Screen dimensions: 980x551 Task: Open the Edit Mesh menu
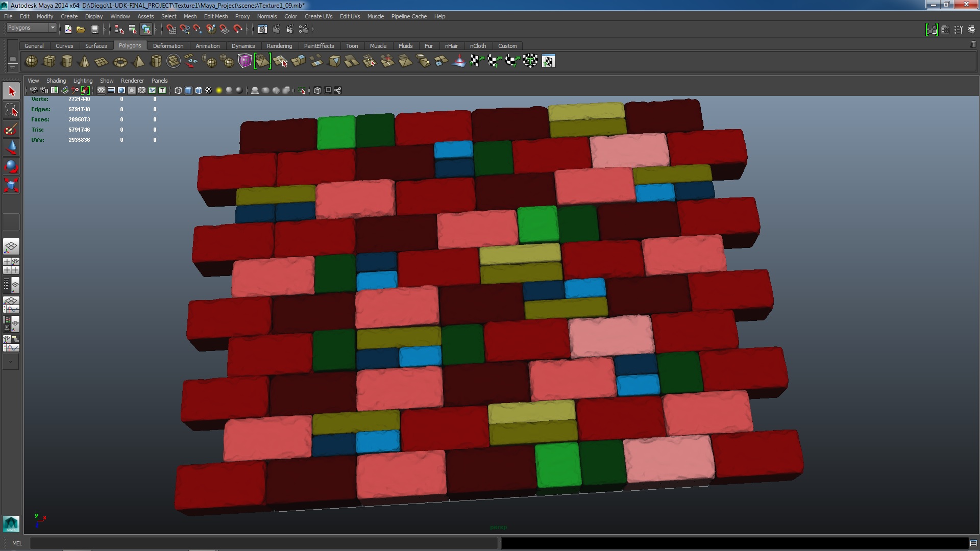point(215,16)
